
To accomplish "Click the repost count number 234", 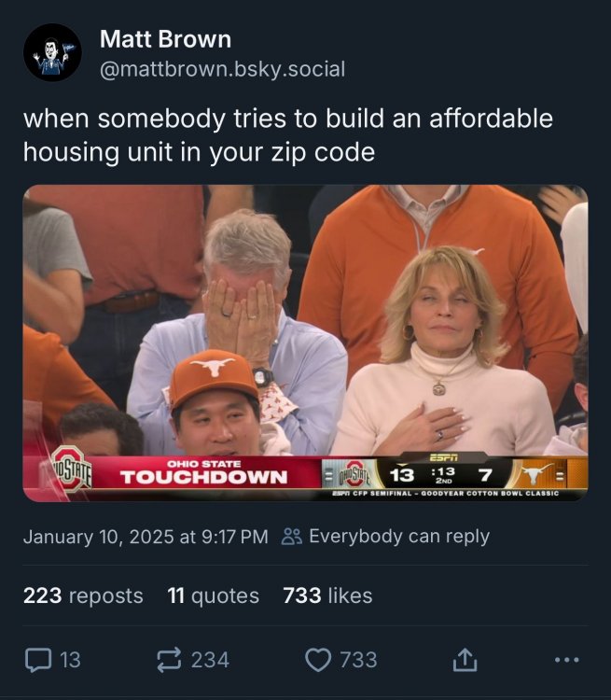I will click(210, 660).
